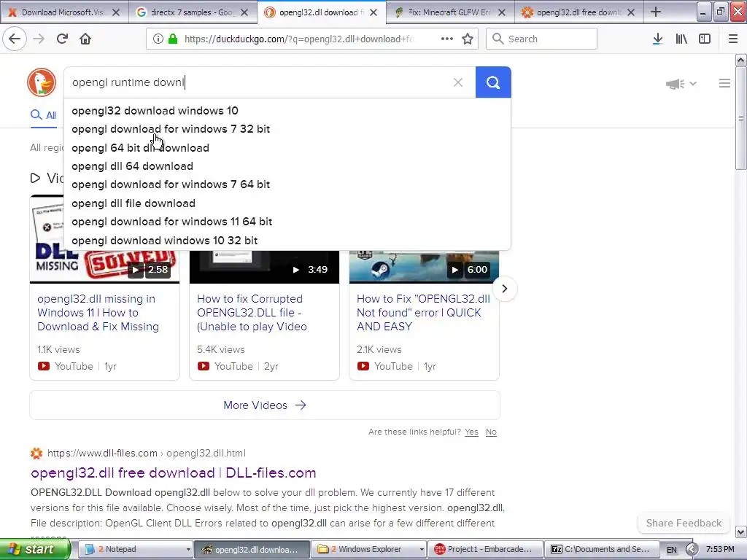Click the page scrollbar up arrow
Screen dimensions: 747x560
tap(740, 60)
